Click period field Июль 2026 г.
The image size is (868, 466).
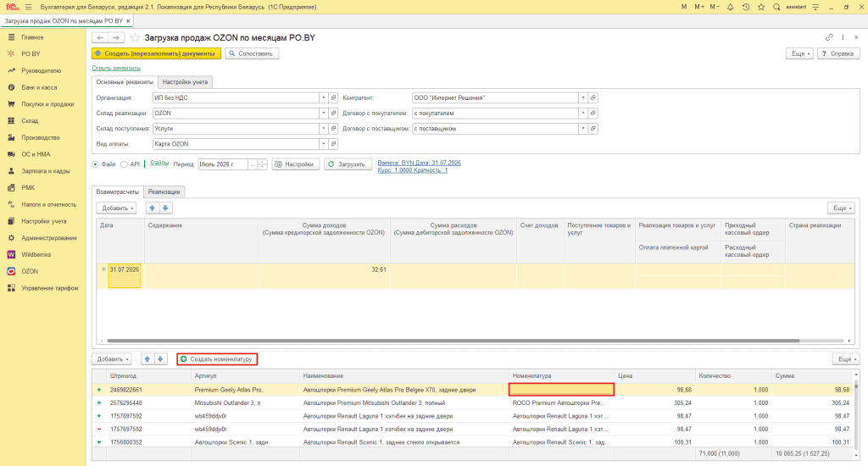coord(223,164)
